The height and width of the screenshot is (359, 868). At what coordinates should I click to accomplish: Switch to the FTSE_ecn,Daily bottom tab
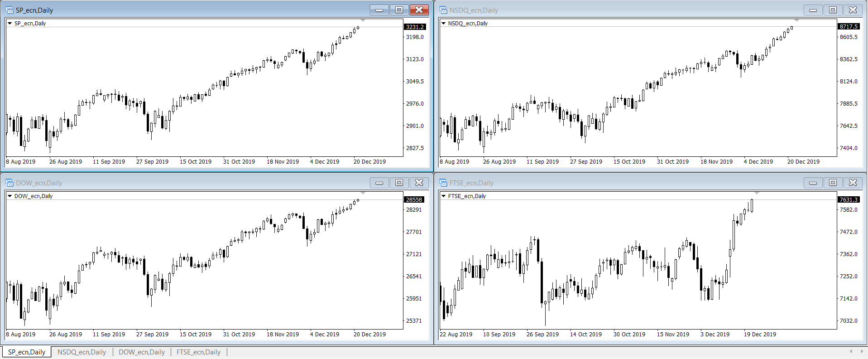198,352
